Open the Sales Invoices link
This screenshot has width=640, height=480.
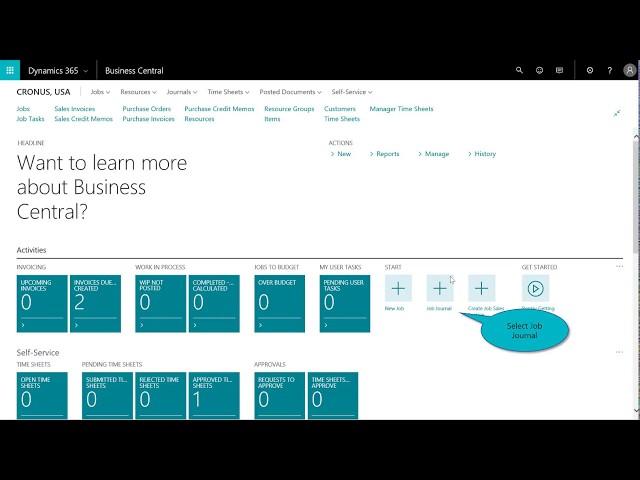pyautogui.click(x=75, y=109)
